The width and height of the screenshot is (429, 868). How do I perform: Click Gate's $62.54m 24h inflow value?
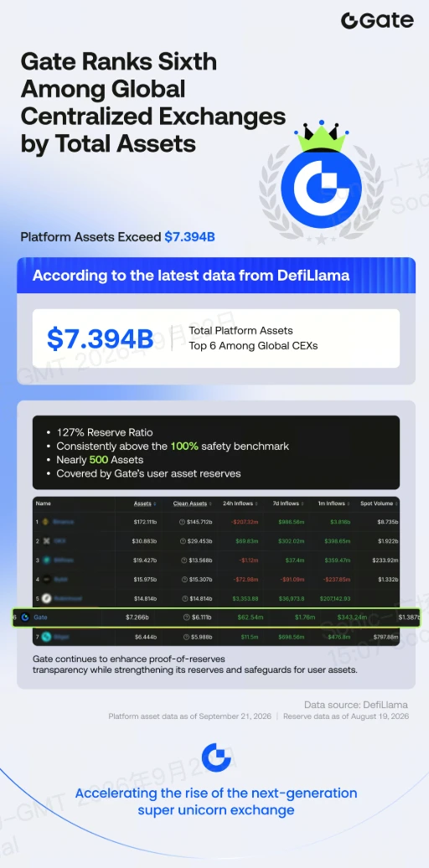pos(250,617)
